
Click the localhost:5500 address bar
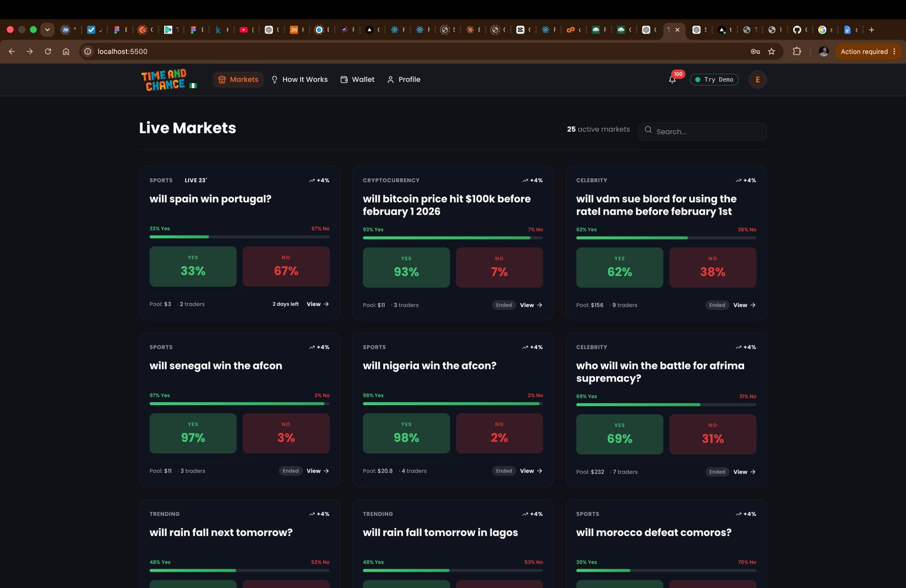[x=419, y=51]
